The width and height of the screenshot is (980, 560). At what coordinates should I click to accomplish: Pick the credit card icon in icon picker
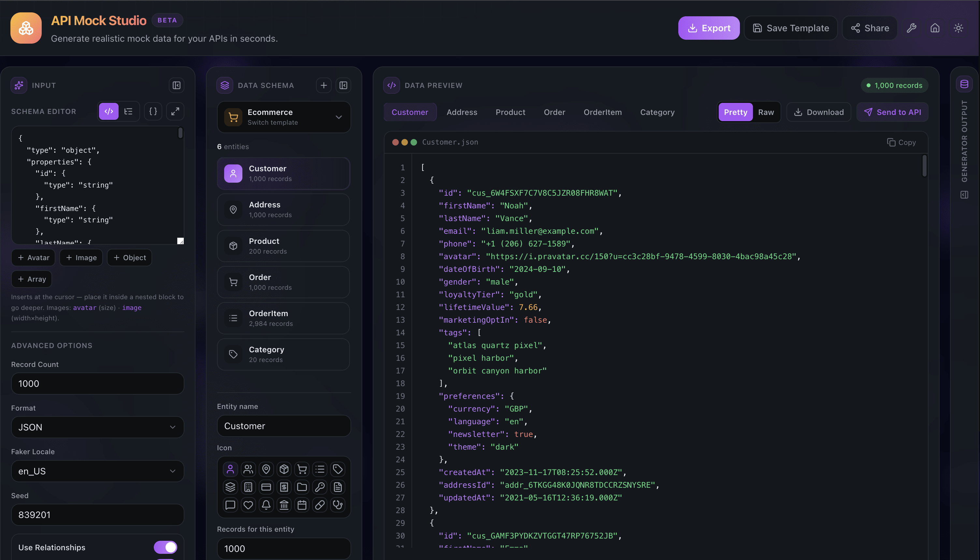click(266, 487)
